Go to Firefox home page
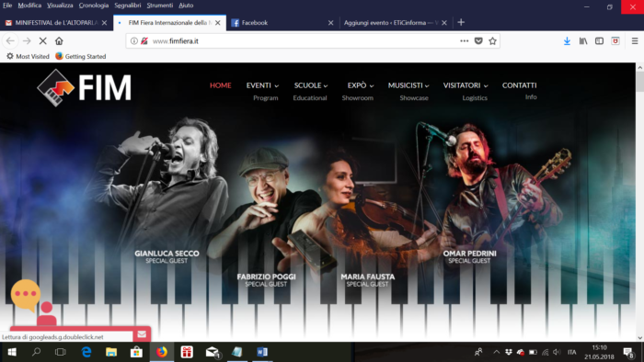Screen dimensions: 644x362 (x=59, y=41)
